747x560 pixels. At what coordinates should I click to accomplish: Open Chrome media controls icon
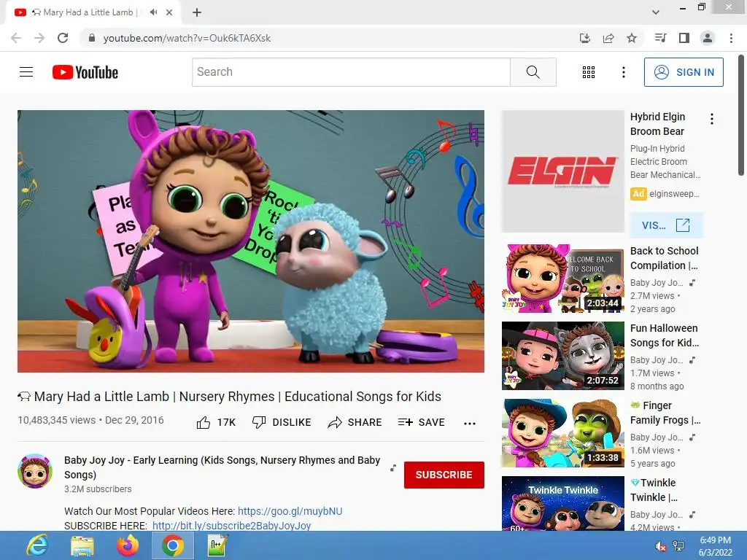tap(660, 38)
